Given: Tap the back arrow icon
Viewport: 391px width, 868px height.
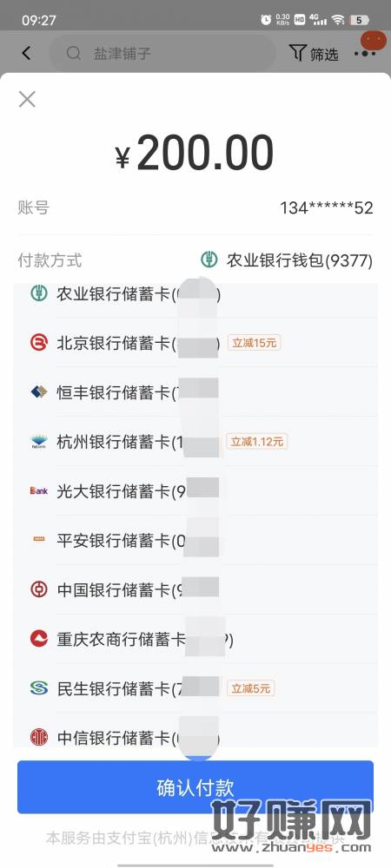Looking at the screenshot, I should point(26,53).
